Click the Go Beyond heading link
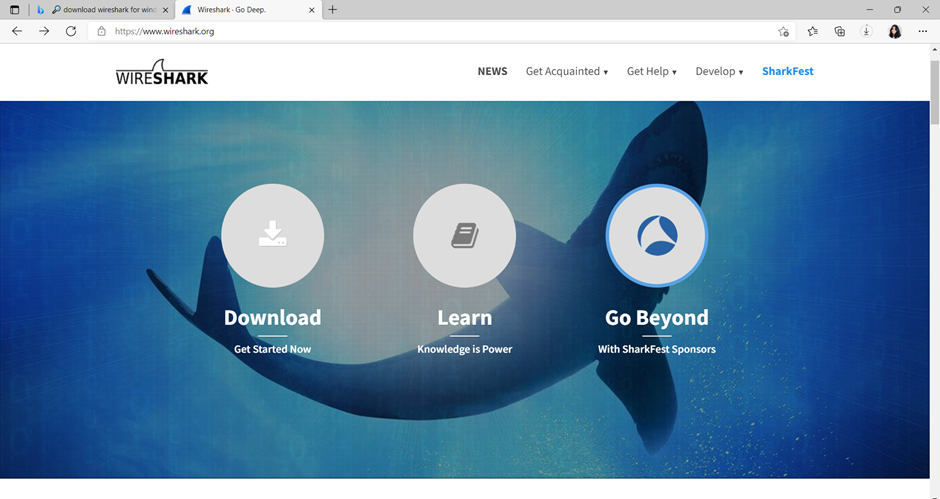The width and height of the screenshot is (940, 499). tap(656, 317)
